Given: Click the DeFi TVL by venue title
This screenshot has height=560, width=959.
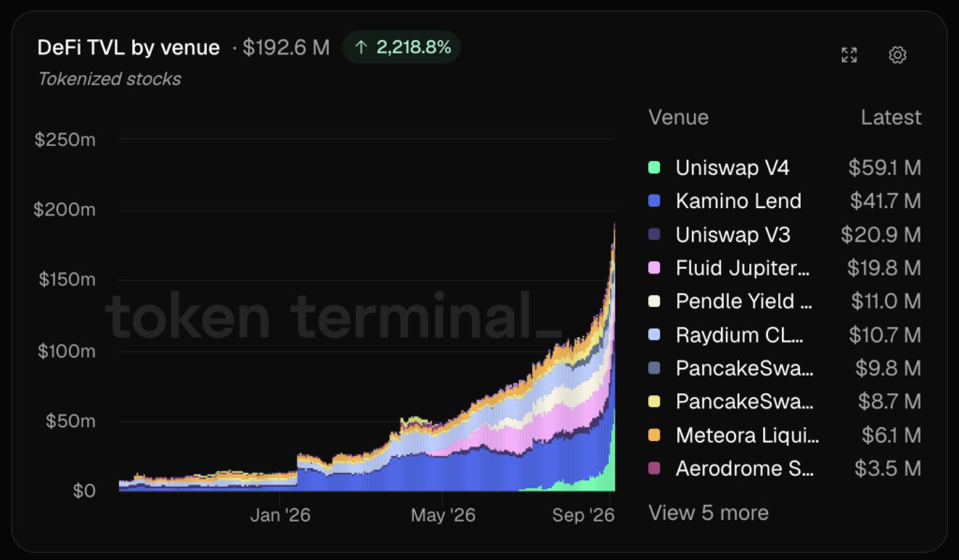Looking at the screenshot, I should point(128,47).
